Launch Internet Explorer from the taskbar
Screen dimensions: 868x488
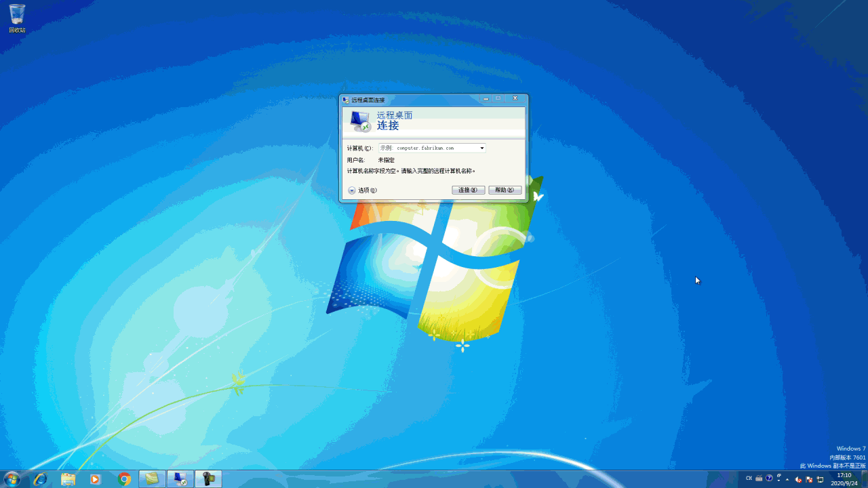tap(40, 479)
